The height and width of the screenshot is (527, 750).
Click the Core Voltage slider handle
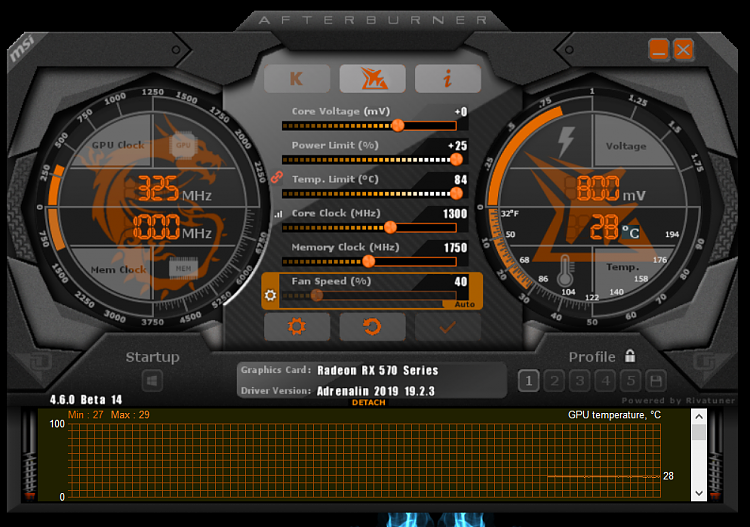click(397, 125)
